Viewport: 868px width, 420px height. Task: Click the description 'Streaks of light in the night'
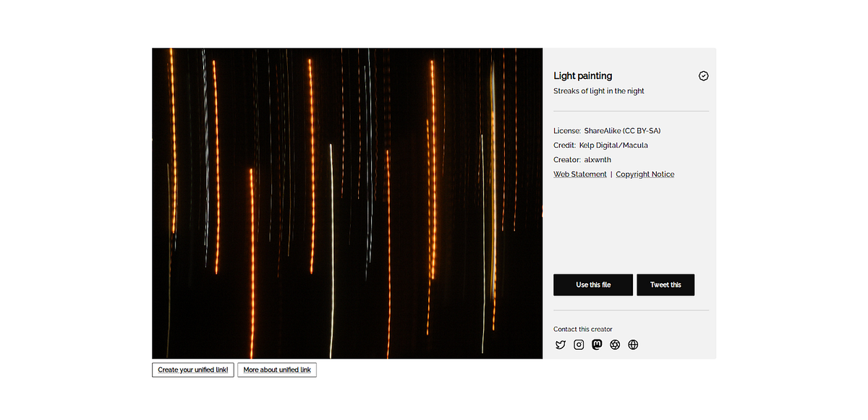tap(600, 91)
